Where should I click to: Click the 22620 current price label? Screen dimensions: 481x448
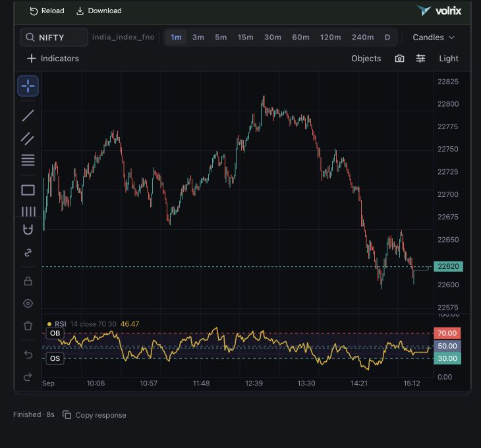[x=448, y=266]
